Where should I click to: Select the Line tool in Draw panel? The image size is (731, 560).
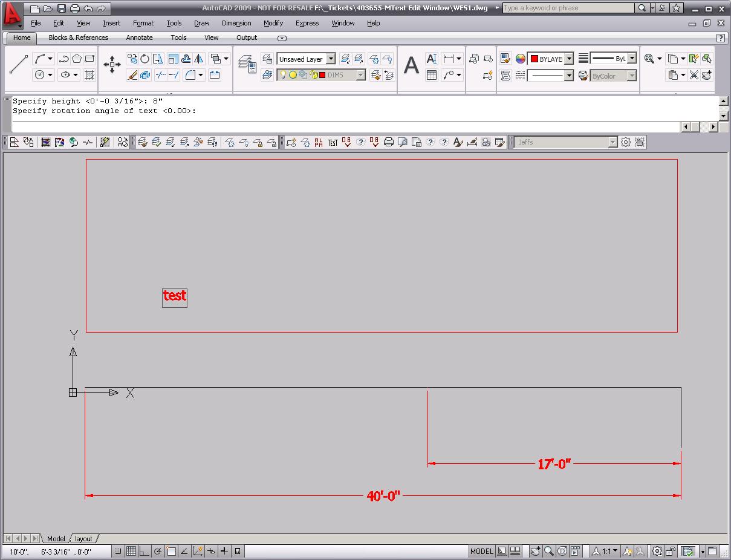tap(19, 65)
